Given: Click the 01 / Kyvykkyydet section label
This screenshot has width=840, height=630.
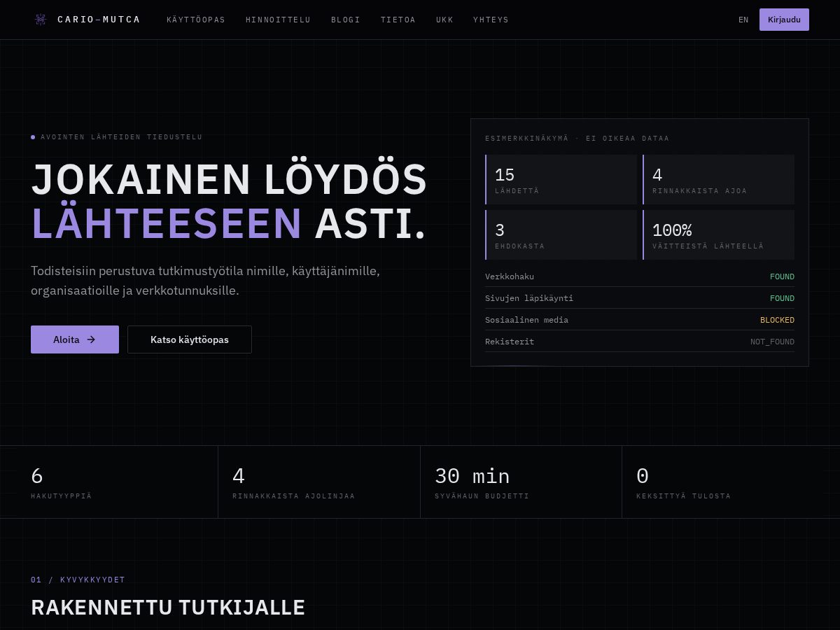Looking at the screenshot, I should click(78, 580).
